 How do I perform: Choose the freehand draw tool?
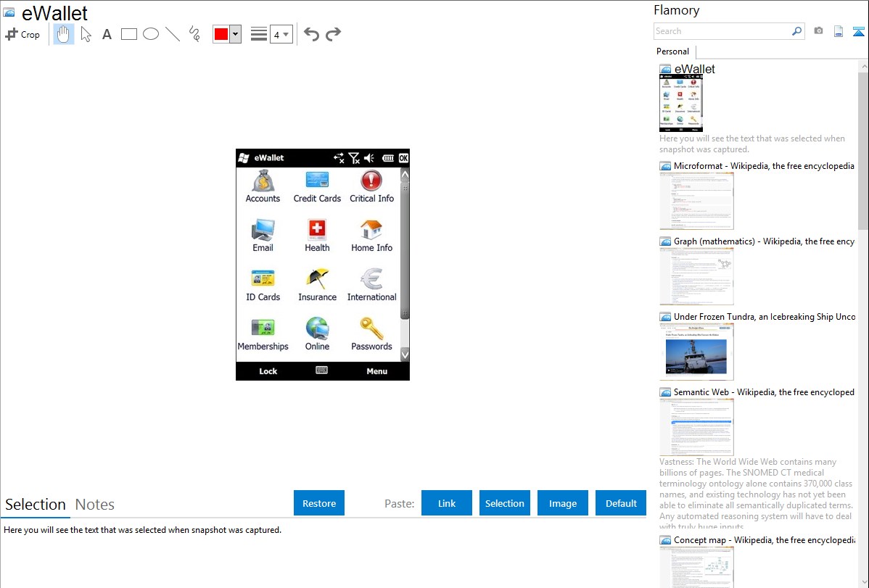tap(194, 34)
